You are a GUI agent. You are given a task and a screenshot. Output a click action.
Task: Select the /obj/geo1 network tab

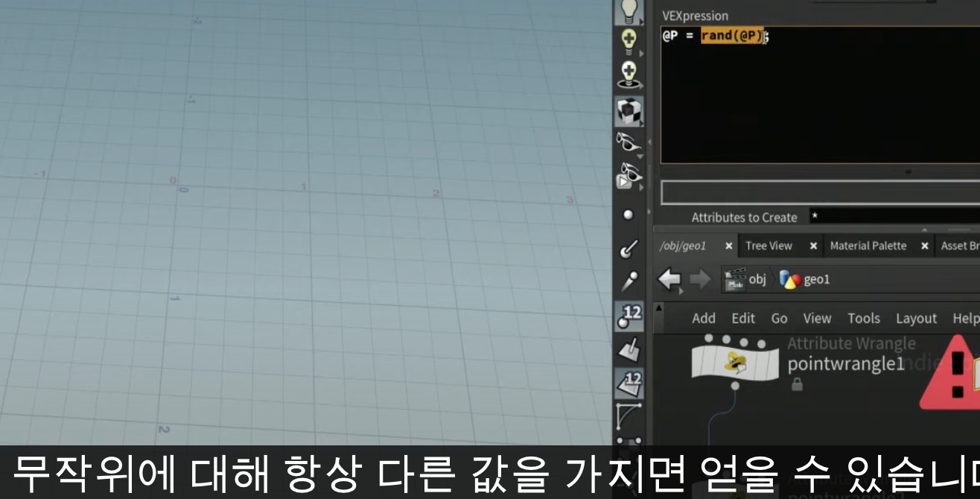coord(684,246)
